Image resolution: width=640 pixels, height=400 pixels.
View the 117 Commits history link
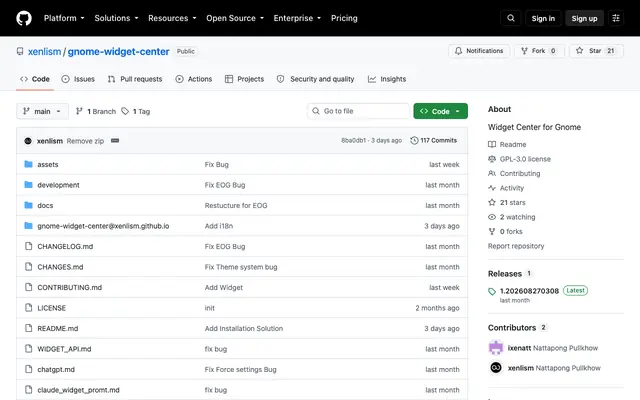[433, 140]
